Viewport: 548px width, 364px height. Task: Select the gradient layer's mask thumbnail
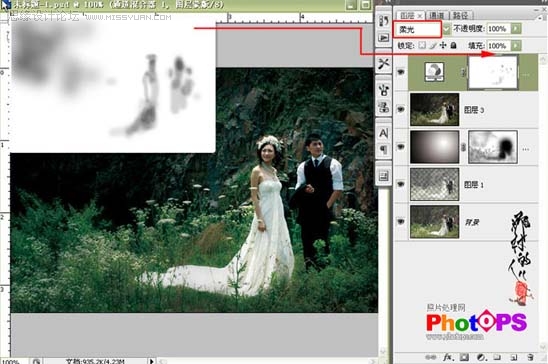pyautogui.click(x=493, y=147)
